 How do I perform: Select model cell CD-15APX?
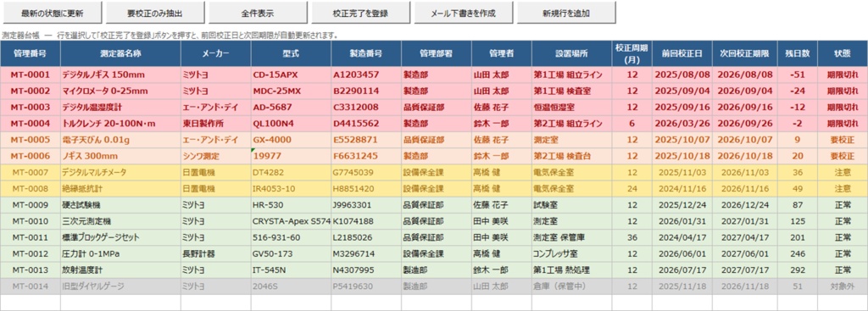point(292,75)
